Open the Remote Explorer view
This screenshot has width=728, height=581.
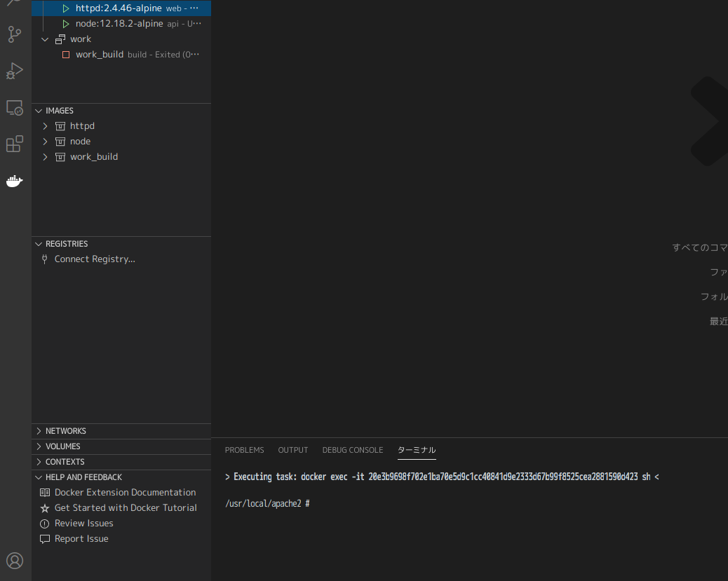click(x=15, y=108)
